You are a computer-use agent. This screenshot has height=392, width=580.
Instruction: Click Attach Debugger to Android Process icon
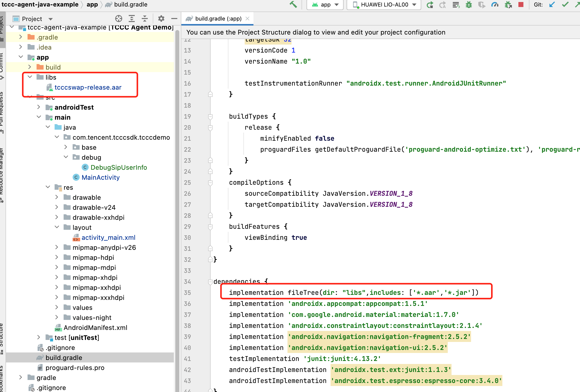point(508,5)
